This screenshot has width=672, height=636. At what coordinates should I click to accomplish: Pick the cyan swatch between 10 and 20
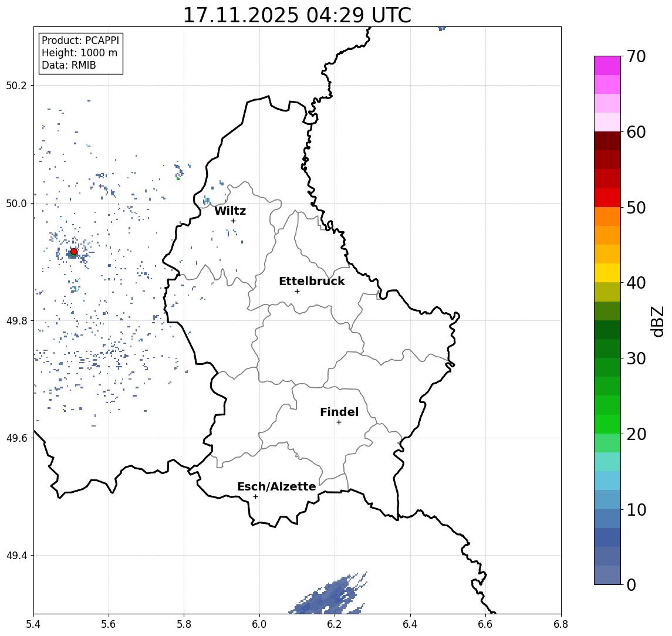(x=607, y=481)
